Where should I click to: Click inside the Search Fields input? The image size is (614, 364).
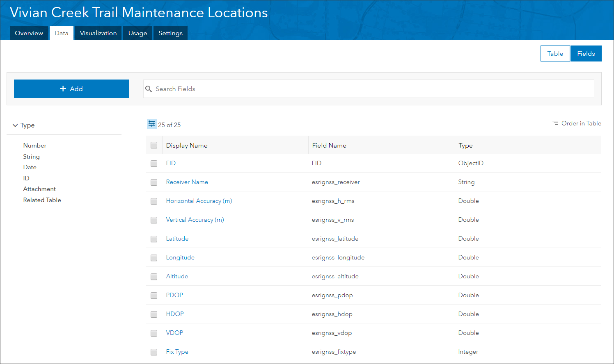(369, 89)
